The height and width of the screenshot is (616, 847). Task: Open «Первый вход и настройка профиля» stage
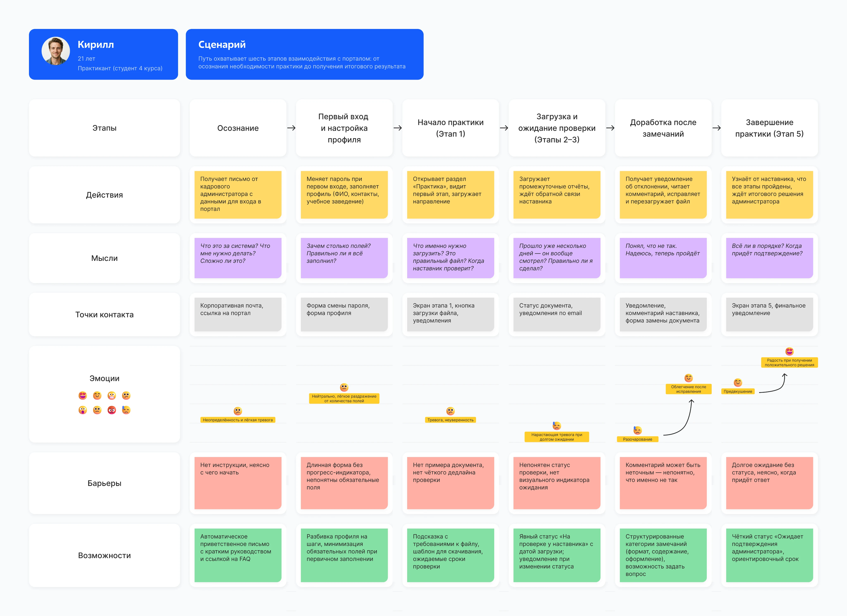(344, 128)
